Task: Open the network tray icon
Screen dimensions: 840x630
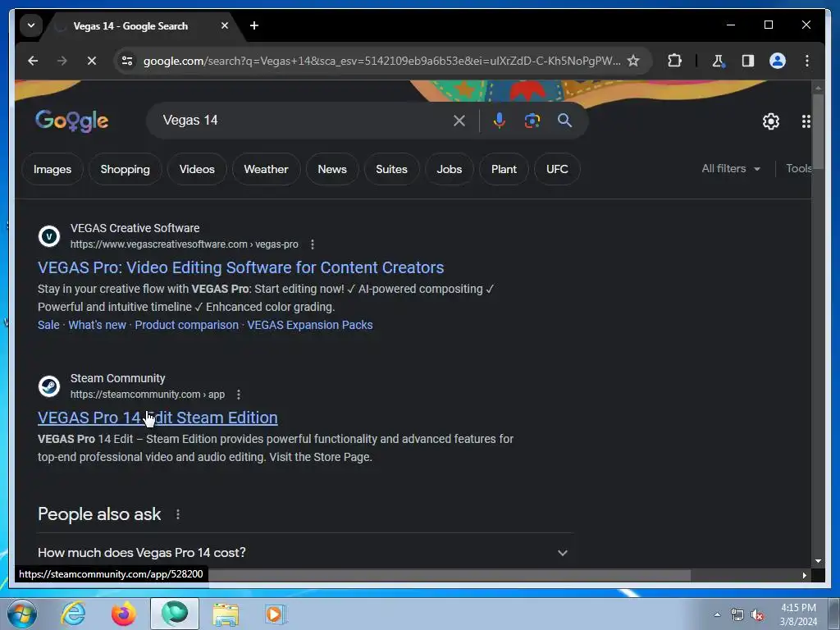Action: coord(737,614)
